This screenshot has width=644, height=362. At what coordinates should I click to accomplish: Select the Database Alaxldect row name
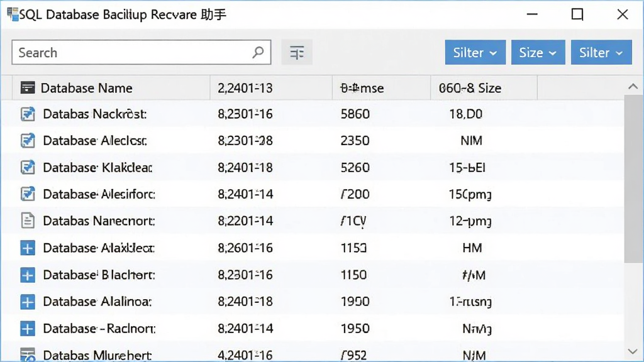(x=99, y=248)
